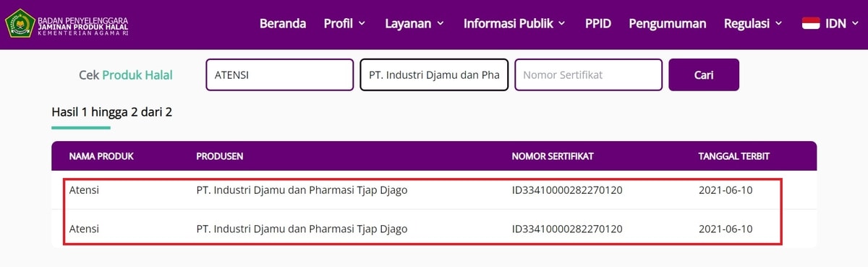Viewport: 868px width, 267px height.
Task: Open the Informasi Publik dropdown
Action: (515, 23)
